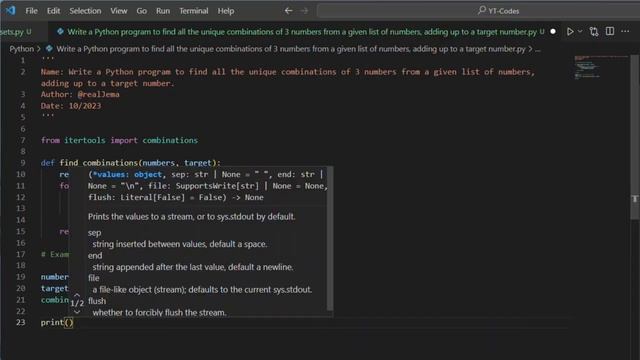Open changes with the compare icon

point(594,31)
